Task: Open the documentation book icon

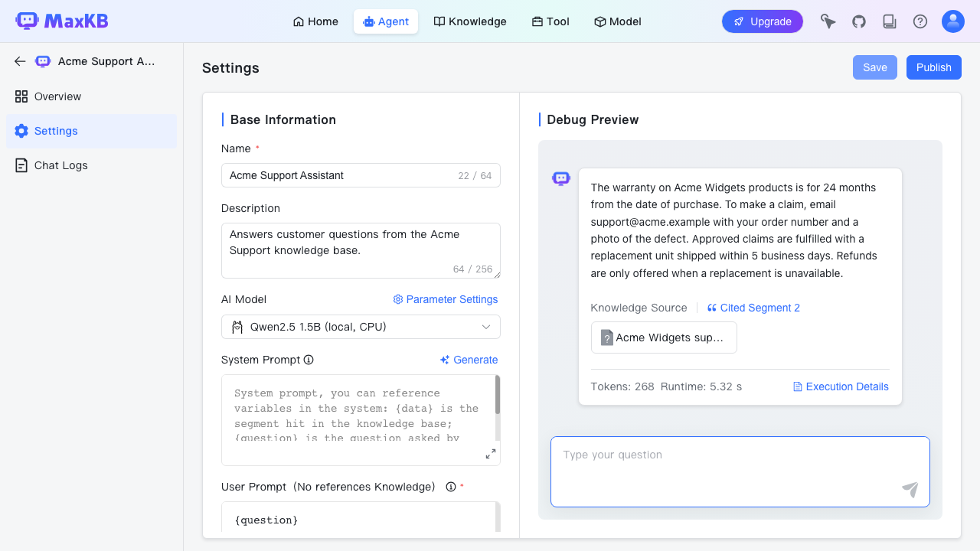Action: 890,21
